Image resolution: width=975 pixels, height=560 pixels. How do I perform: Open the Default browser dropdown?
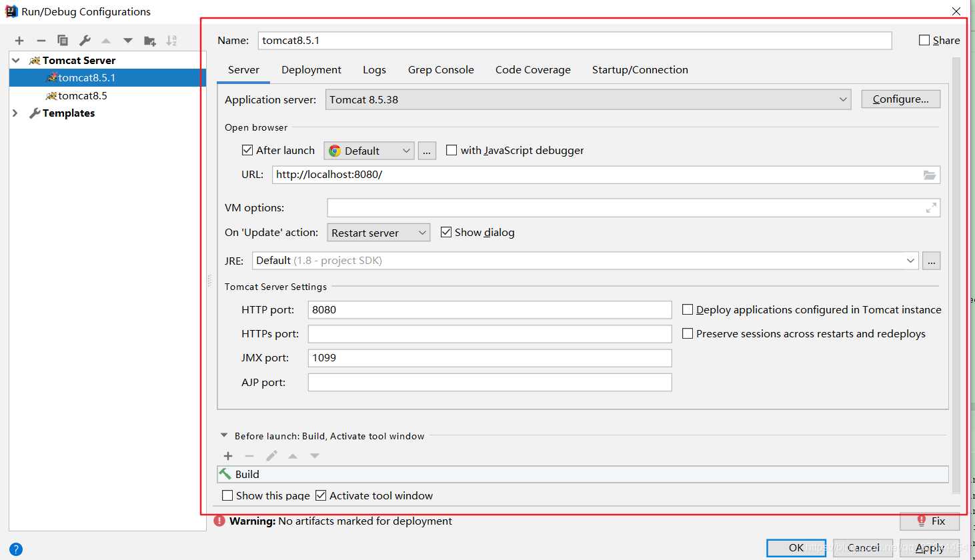click(x=369, y=151)
